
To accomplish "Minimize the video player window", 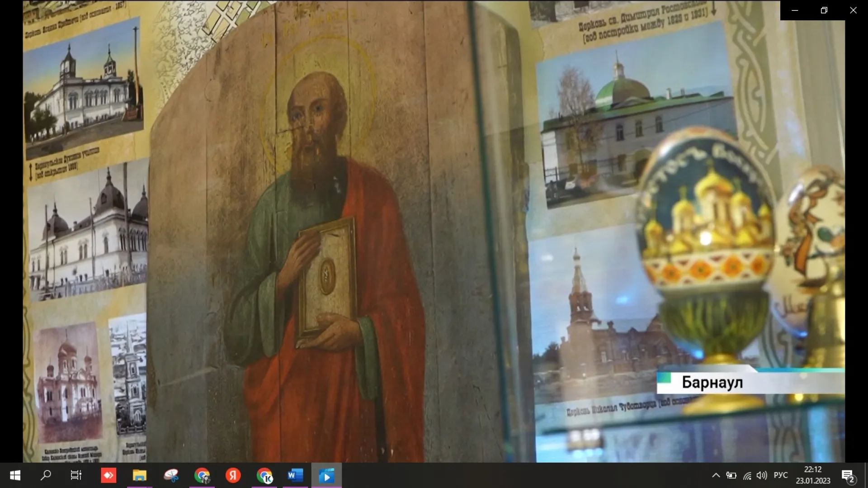I will (795, 10).
